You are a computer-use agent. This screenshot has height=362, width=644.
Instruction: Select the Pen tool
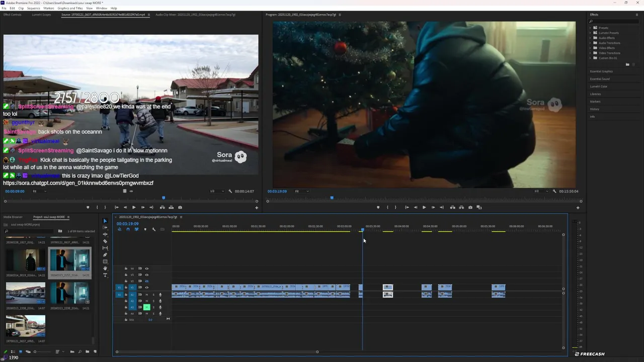pos(105,255)
